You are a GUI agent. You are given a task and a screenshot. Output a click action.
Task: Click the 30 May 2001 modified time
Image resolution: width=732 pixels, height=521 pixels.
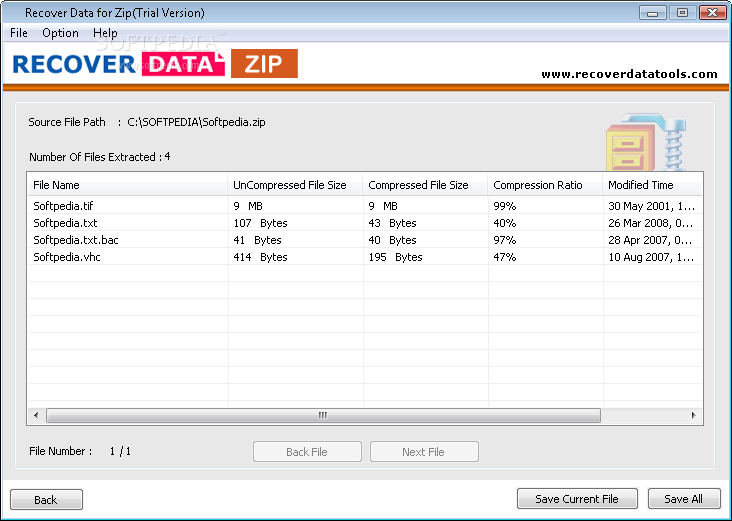[x=652, y=206]
